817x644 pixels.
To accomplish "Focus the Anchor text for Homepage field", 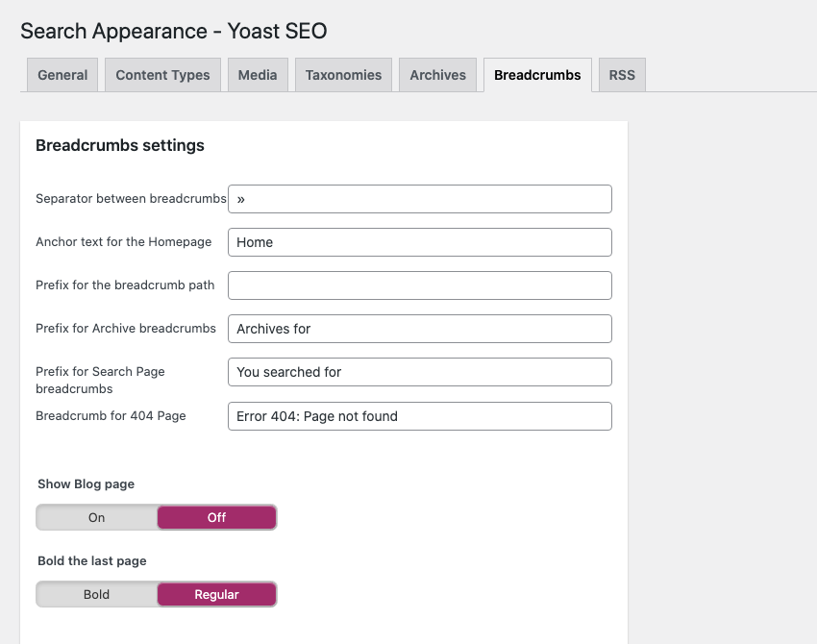I will click(420, 242).
